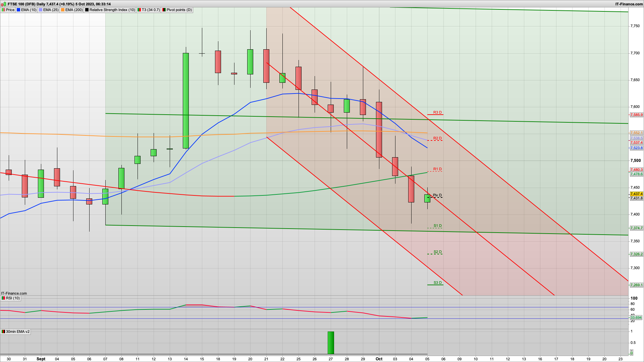
Task: Click date 23 on the time axis
Action: 621,359
